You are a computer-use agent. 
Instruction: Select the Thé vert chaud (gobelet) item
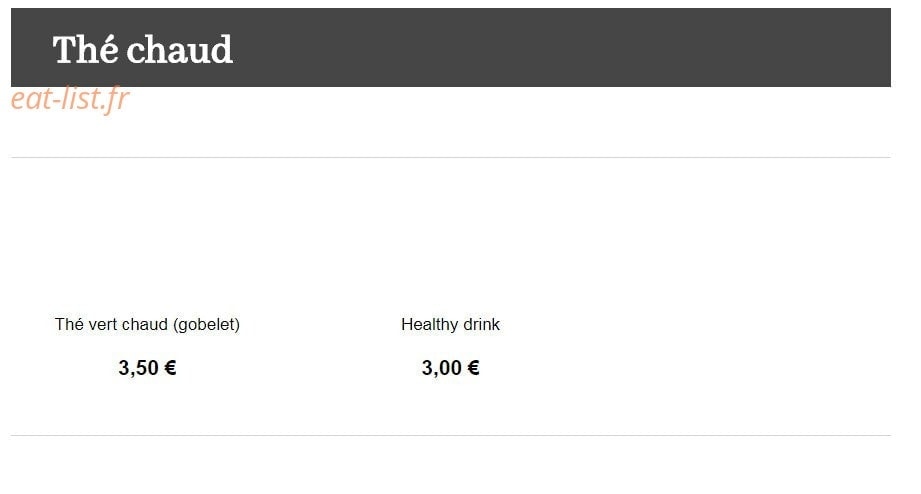click(147, 324)
